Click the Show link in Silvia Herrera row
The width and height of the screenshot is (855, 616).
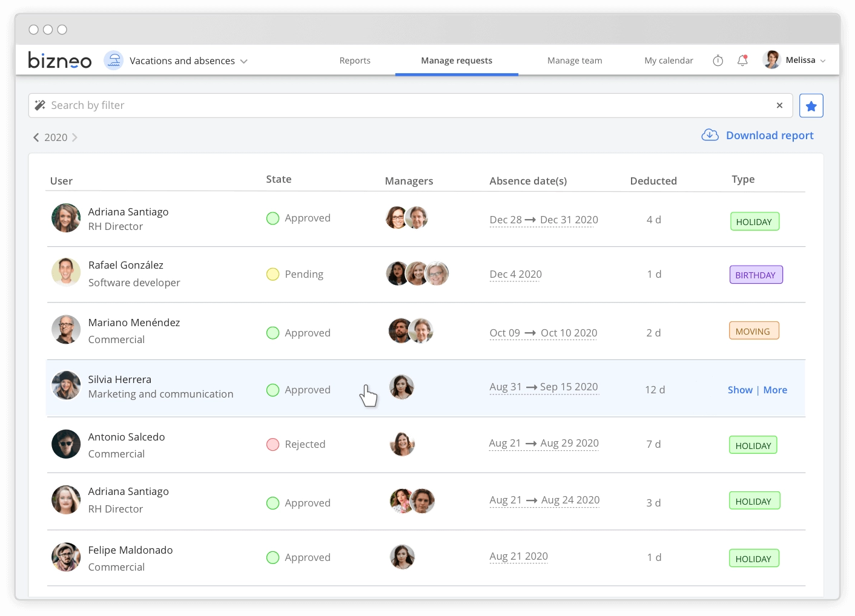(740, 390)
